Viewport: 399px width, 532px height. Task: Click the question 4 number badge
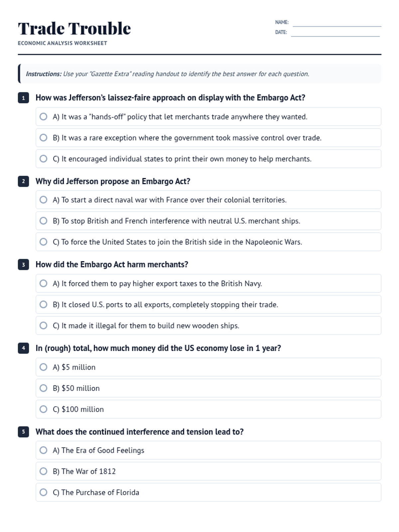[x=23, y=348]
